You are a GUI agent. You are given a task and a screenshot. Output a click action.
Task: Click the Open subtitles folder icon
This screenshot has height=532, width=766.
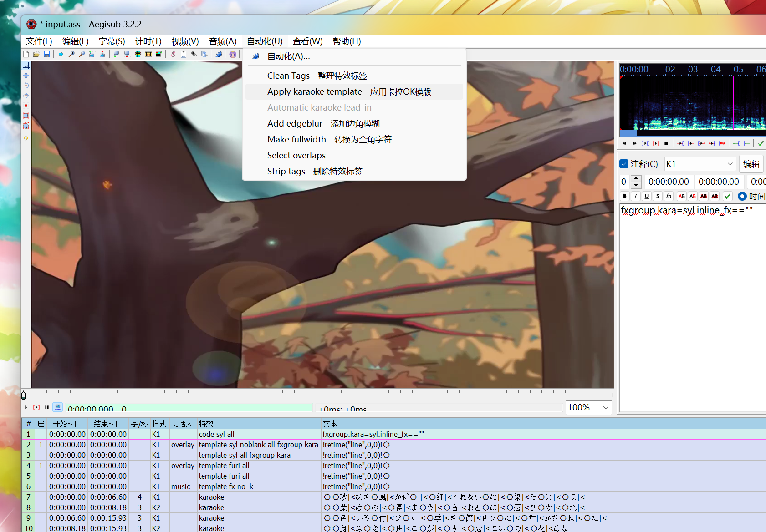[36, 54]
